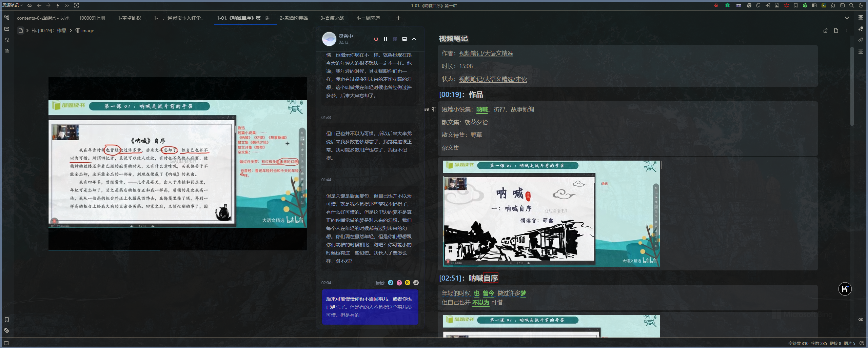Click the pink question mark marker
This screenshot has height=348, width=868.
(x=399, y=283)
